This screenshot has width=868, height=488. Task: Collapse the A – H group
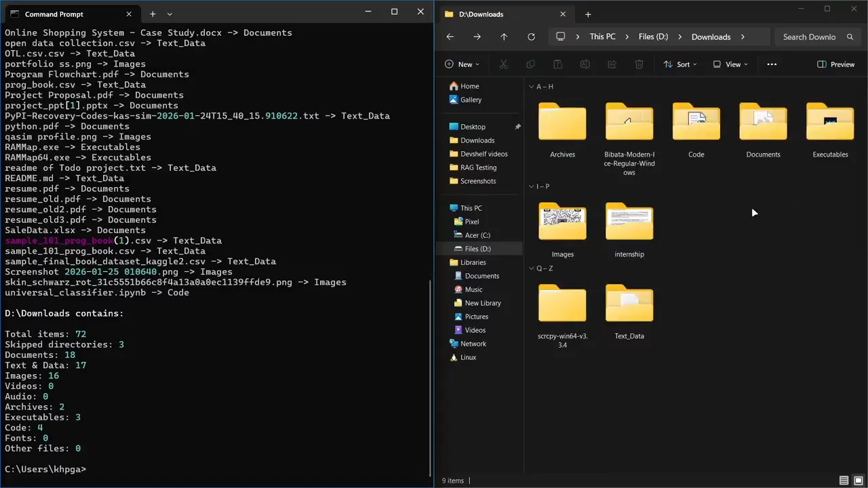pyautogui.click(x=530, y=87)
